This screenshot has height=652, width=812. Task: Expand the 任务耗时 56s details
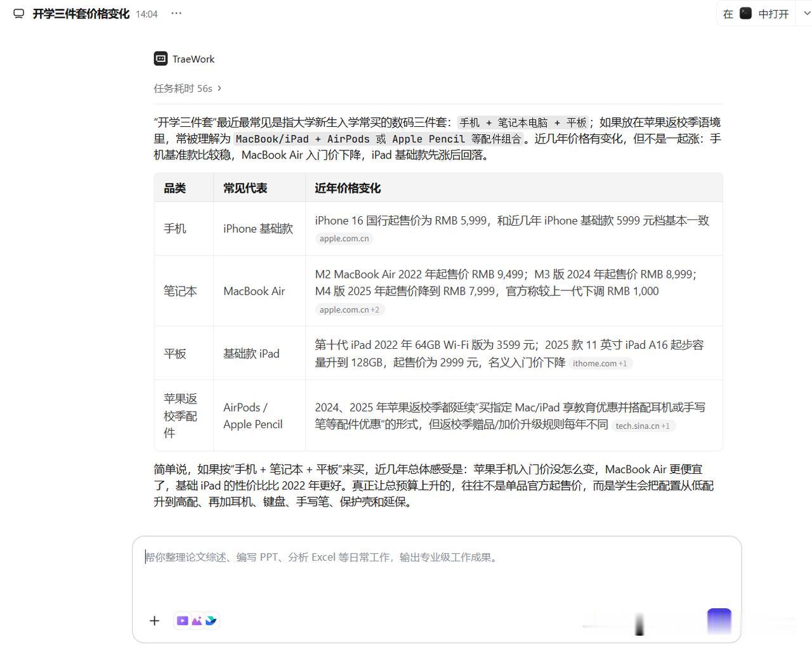click(x=187, y=88)
